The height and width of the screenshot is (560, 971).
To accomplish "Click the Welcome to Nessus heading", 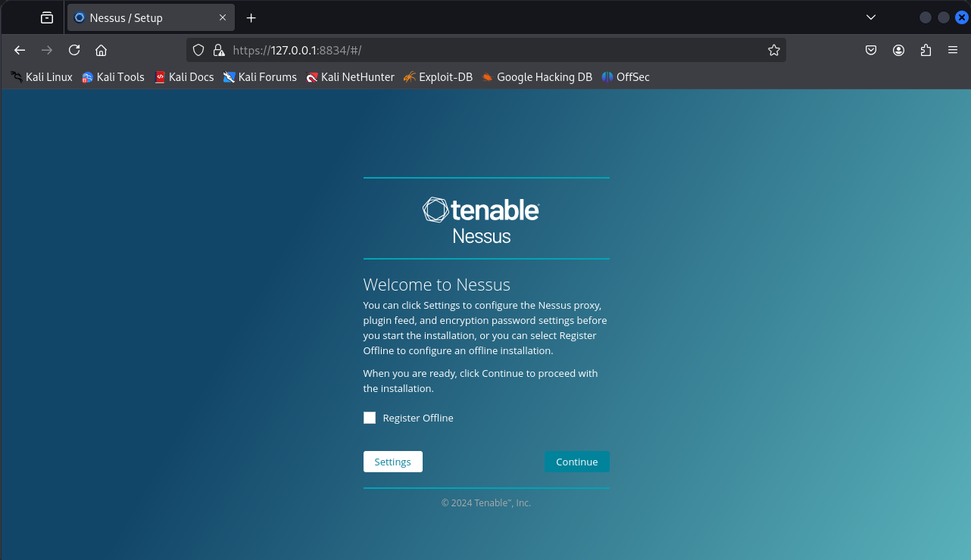I will (437, 285).
